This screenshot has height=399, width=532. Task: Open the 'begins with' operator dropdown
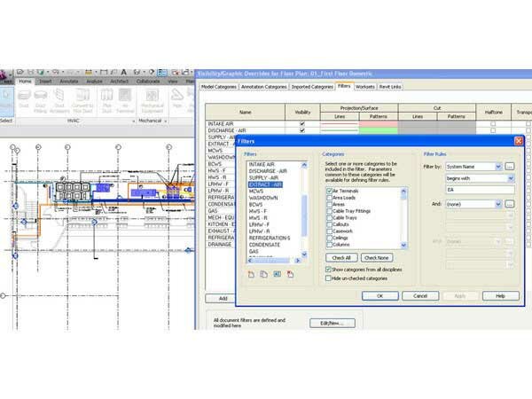[511, 178]
